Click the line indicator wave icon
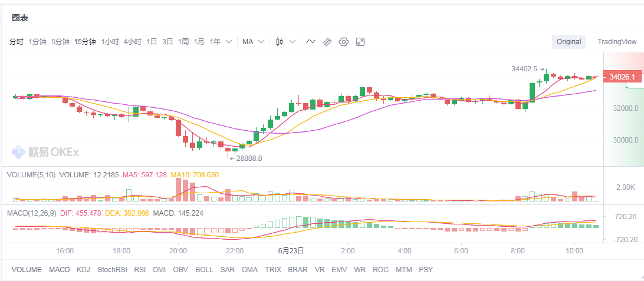The height and width of the screenshot is (281, 644). point(311,42)
